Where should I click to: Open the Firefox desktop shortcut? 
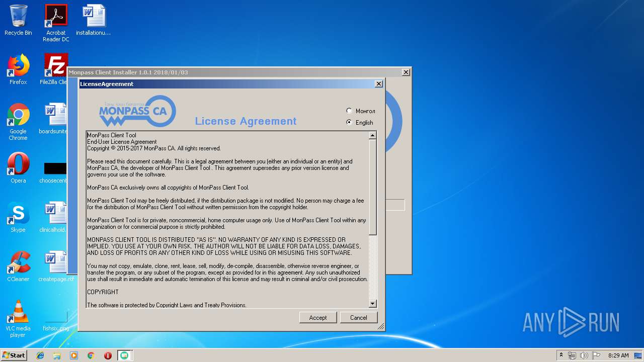[18, 69]
